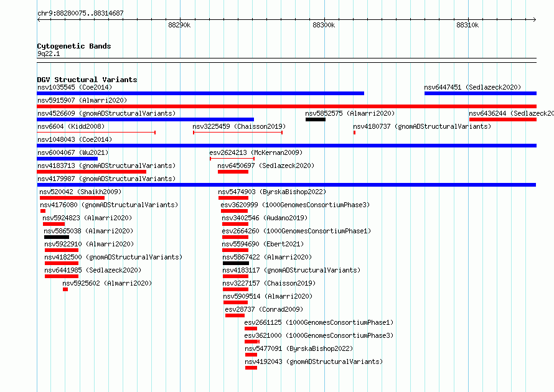554x392 pixels.
Task: Select the nsv1048043 (Coe2014) label
Action: [x=75, y=139]
